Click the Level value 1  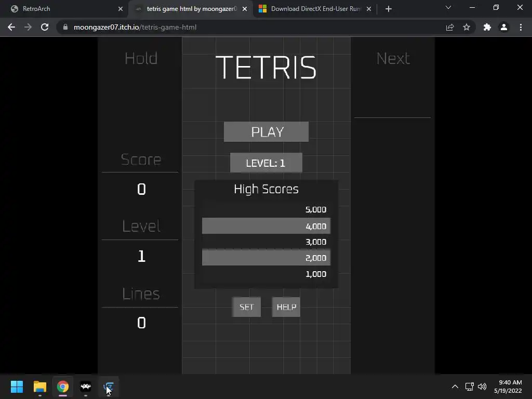[x=141, y=256]
